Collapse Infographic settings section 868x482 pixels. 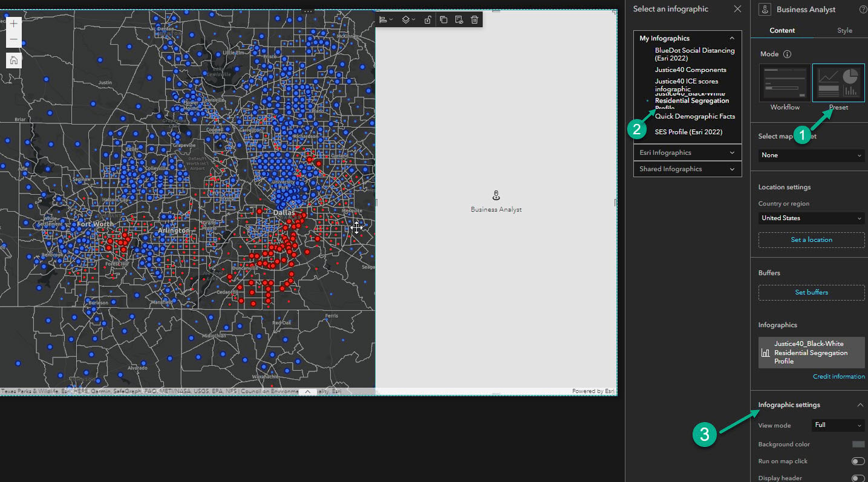pos(860,405)
